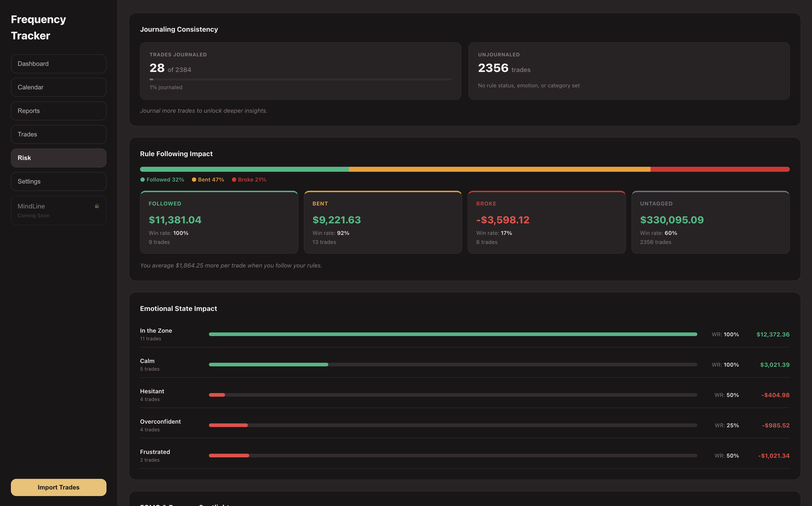Screen dimensions: 812x506
Task: Click the Broke stats card
Action: pyautogui.click(x=547, y=222)
